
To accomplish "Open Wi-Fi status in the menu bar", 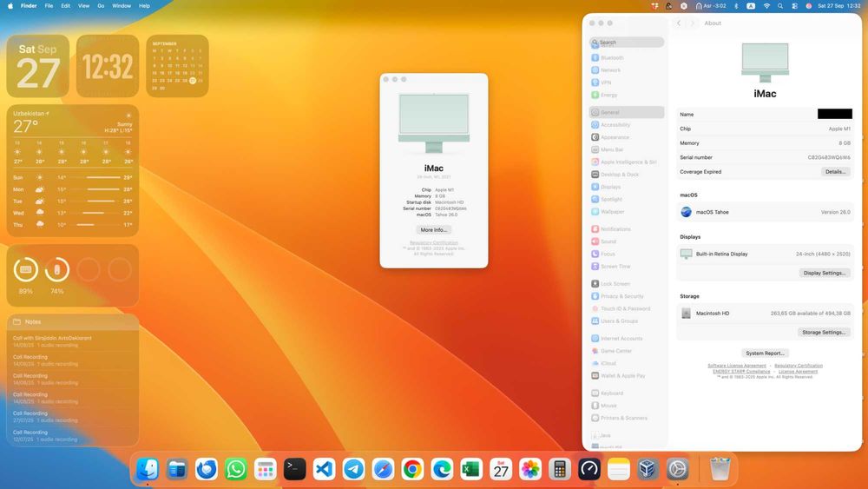I will point(766,5).
